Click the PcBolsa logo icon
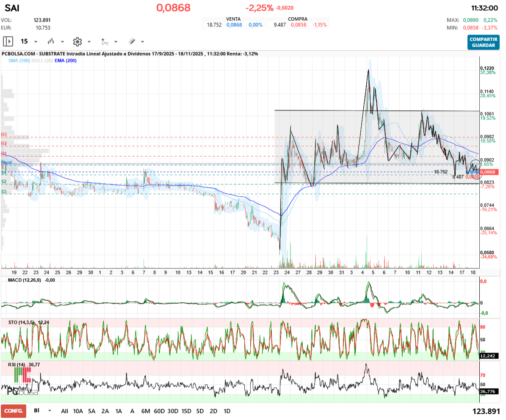This screenshot has height=420, width=506. (22, 382)
